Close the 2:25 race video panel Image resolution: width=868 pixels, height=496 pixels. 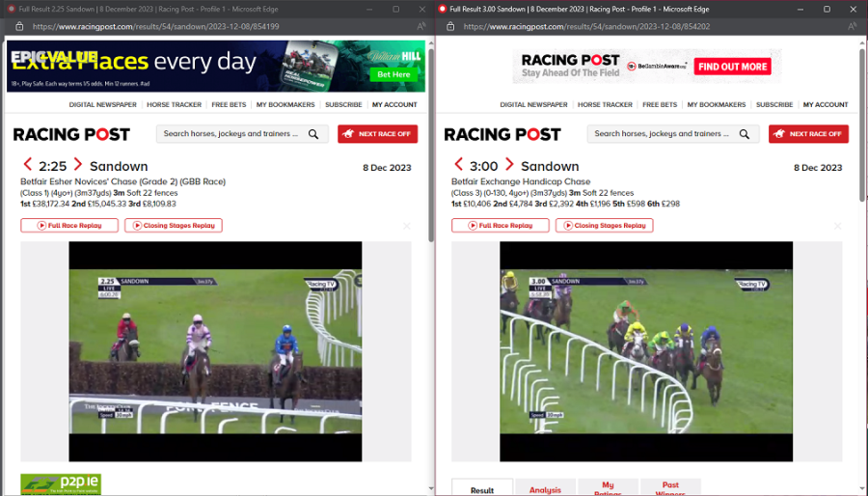coord(407,226)
